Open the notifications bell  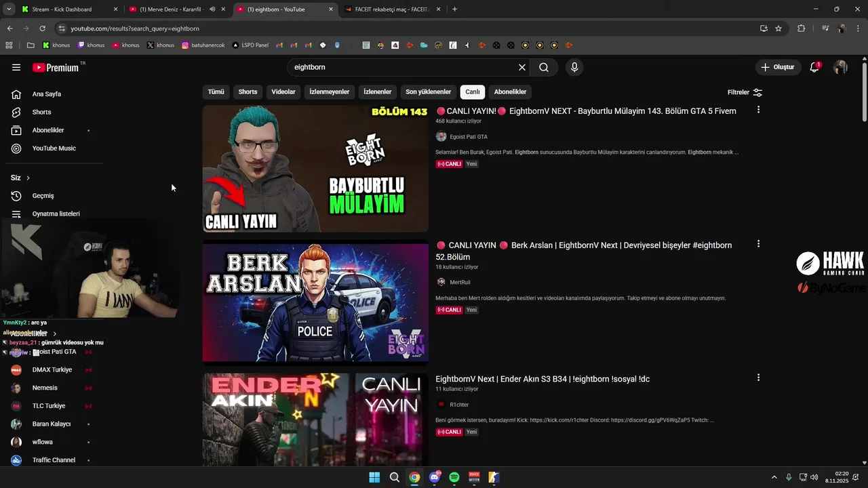(814, 67)
